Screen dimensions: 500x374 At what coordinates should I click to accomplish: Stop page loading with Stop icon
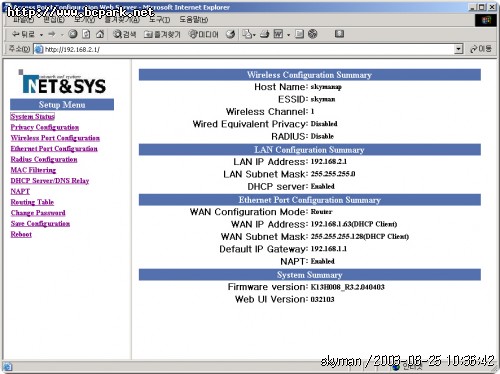click(x=73, y=34)
